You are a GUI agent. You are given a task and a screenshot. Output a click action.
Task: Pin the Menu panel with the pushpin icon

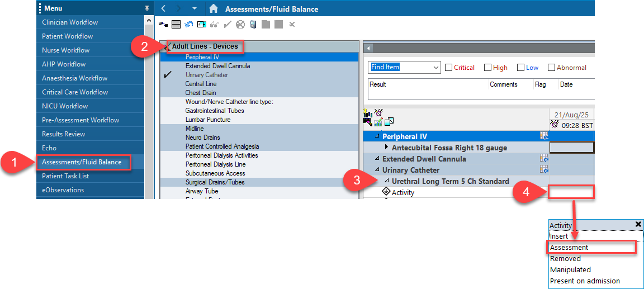click(x=147, y=8)
